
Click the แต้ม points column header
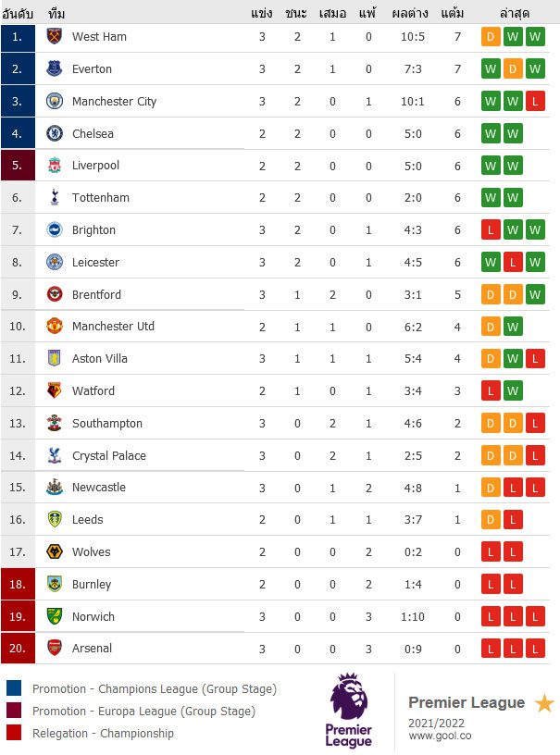pos(452,13)
